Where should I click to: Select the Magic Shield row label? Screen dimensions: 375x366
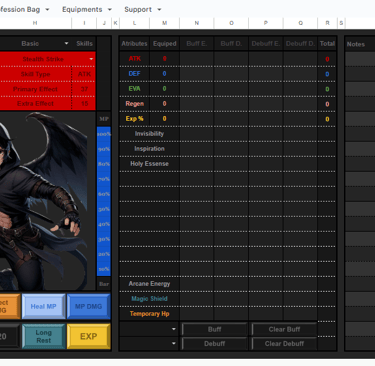tap(149, 299)
